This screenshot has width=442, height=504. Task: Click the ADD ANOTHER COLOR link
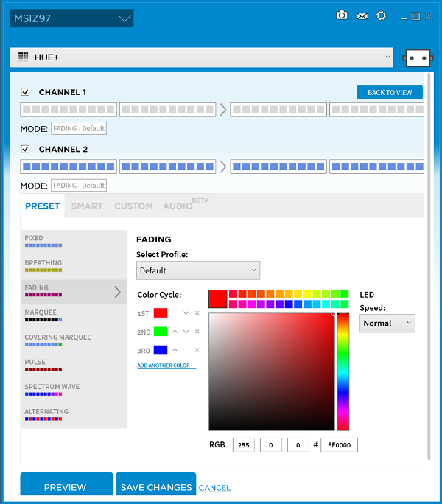164,366
